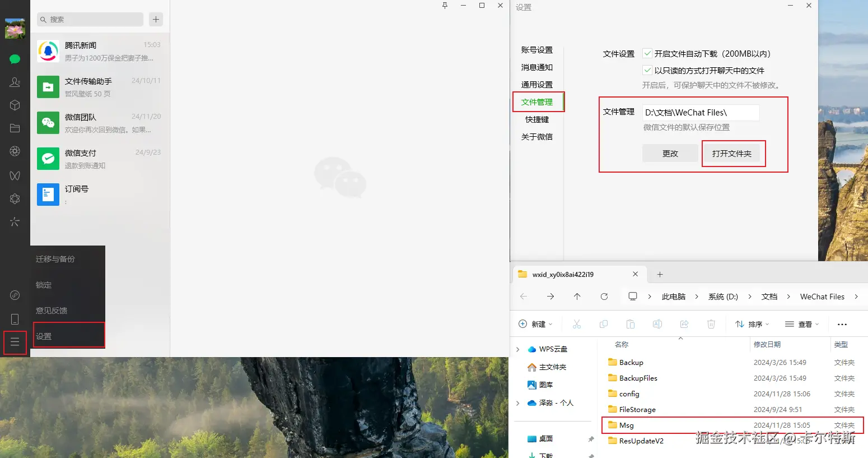Screen dimensions: 868x458
Task: Open the 腾讯新闻 chat
Action: pyautogui.click(x=100, y=51)
